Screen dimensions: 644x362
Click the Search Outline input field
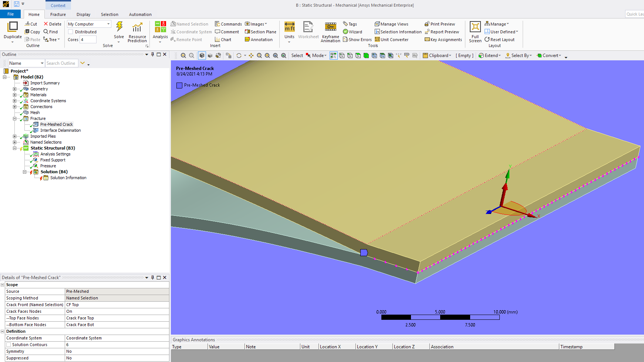(61, 63)
